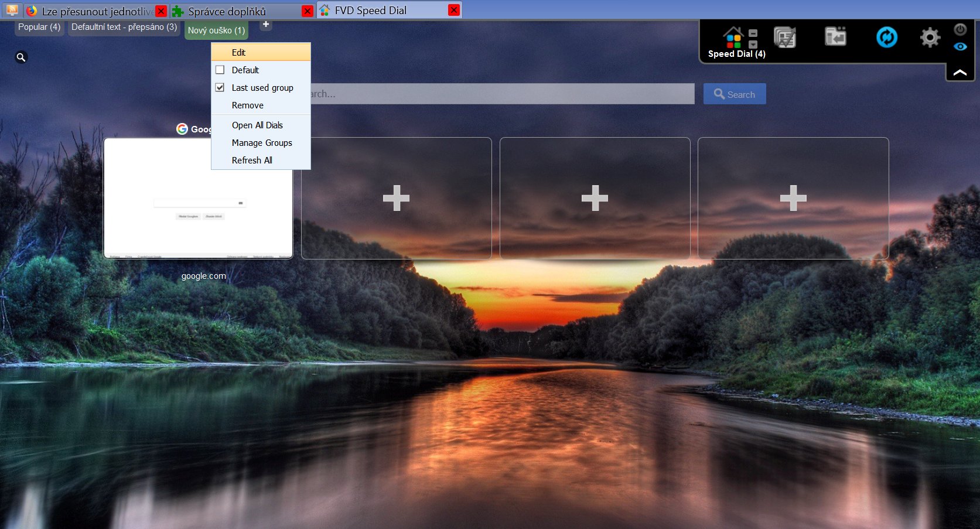
Task: Click the minus button beside Speed Dial
Action: coord(753,33)
